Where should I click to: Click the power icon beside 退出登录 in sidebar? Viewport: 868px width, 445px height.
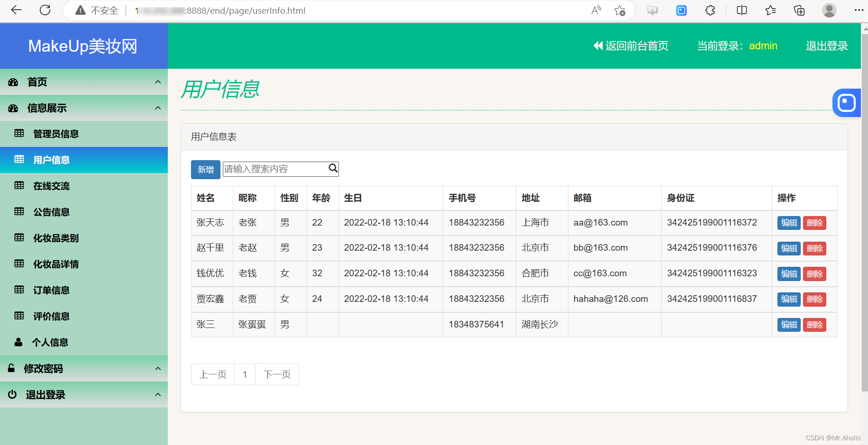coord(12,394)
